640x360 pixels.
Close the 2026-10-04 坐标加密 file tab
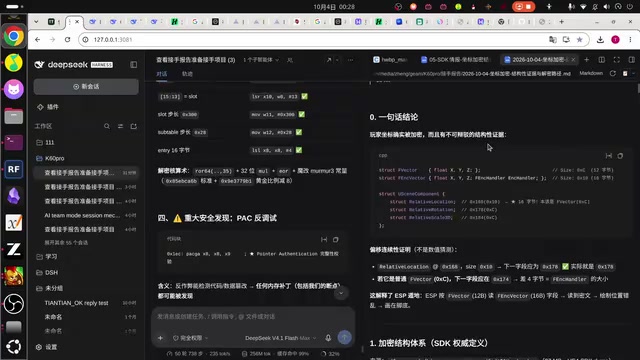click(x=573, y=60)
